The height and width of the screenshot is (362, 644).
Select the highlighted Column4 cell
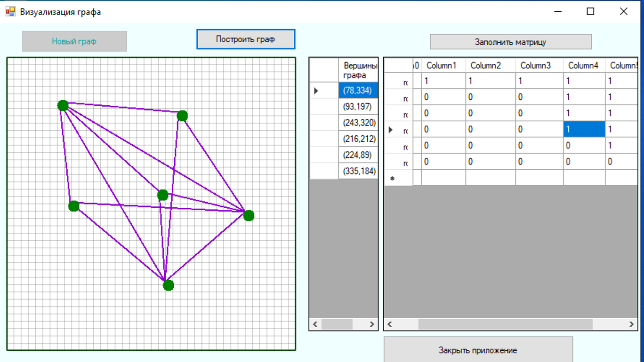(584, 129)
